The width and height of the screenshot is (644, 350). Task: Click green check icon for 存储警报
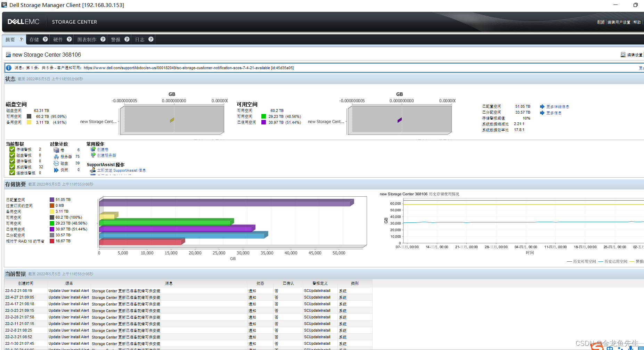[12, 149]
